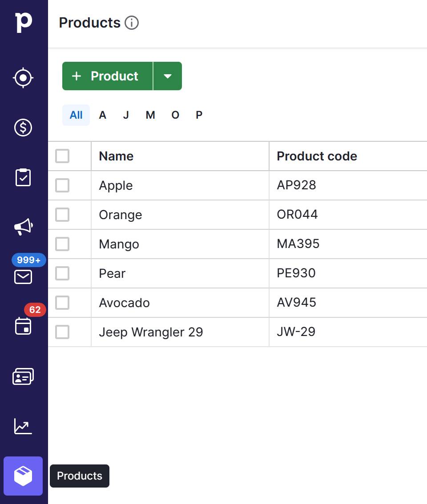427x504 pixels.
Task: Open the Jeep Wrangler 29 product
Action: (151, 332)
